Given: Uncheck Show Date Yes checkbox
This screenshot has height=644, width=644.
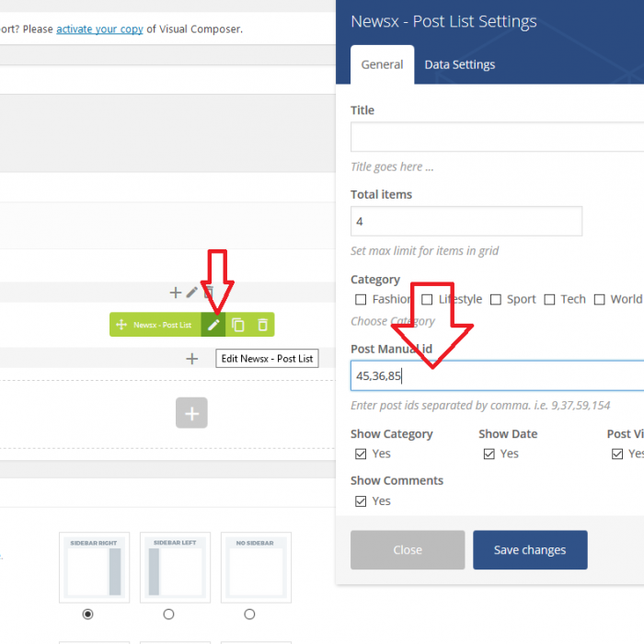Looking at the screenshot, I should tap(489, 454).
